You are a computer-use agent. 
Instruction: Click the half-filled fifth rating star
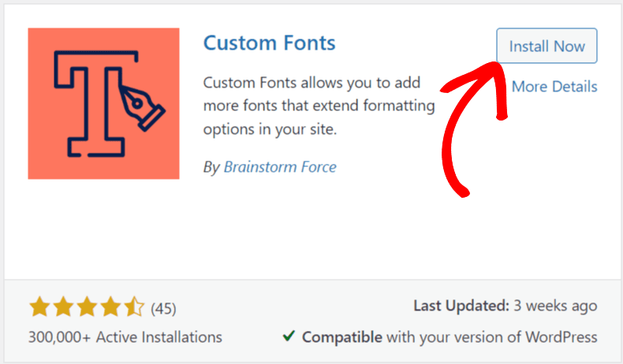[134, 306]
